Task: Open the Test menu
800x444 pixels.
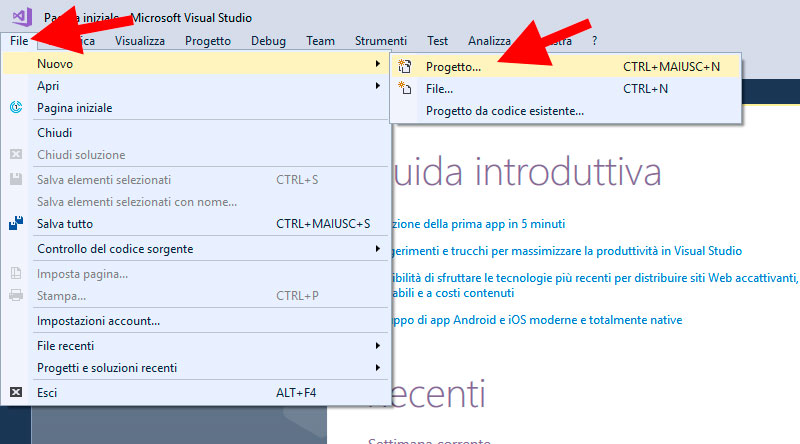Action: [x=437, y=41]
